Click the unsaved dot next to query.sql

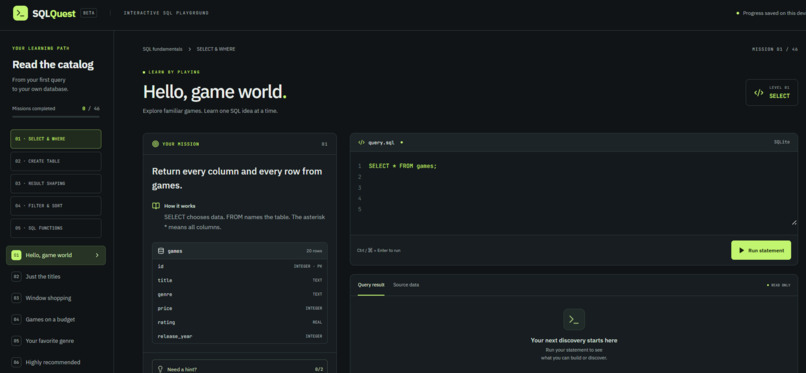pyautogui.click(x=401, y=142)
